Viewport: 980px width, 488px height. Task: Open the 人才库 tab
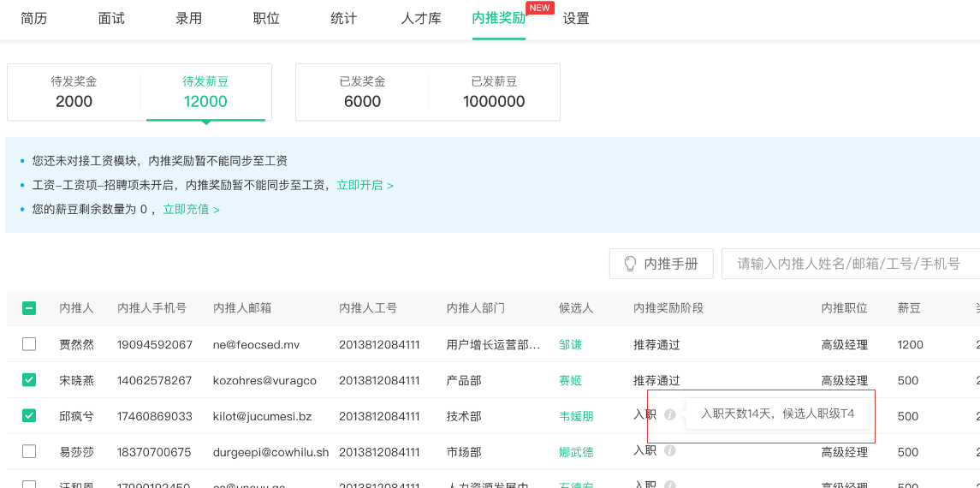coord(421,18)
